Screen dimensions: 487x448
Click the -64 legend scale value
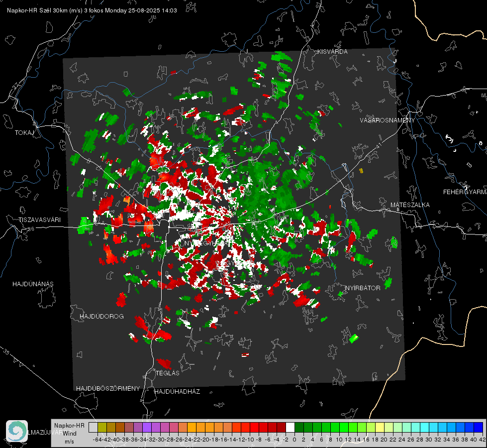97,440
